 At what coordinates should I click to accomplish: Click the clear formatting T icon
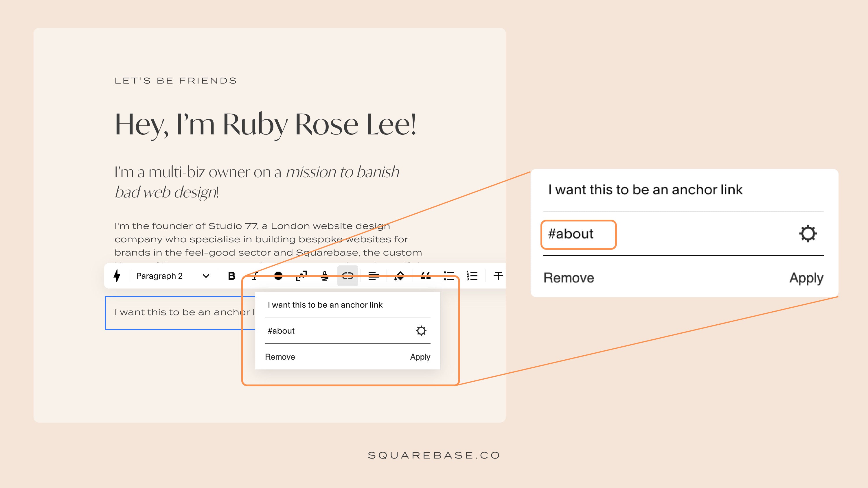498,276
